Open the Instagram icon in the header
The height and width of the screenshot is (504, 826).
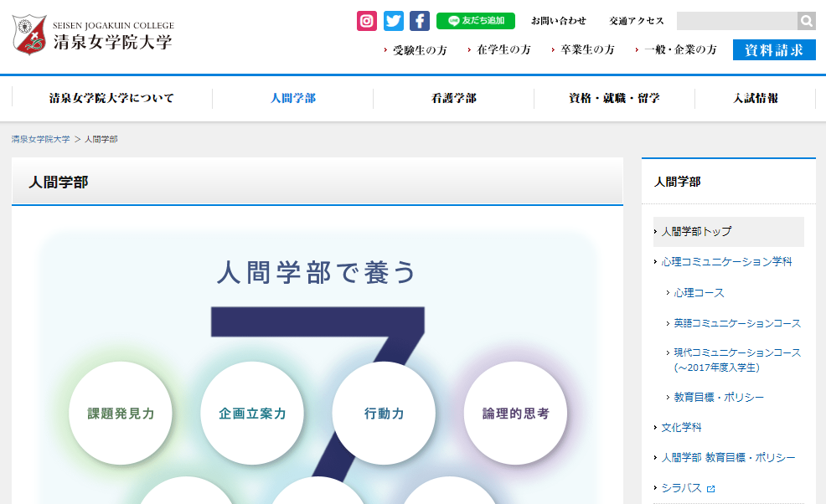[x=366, y=21]
